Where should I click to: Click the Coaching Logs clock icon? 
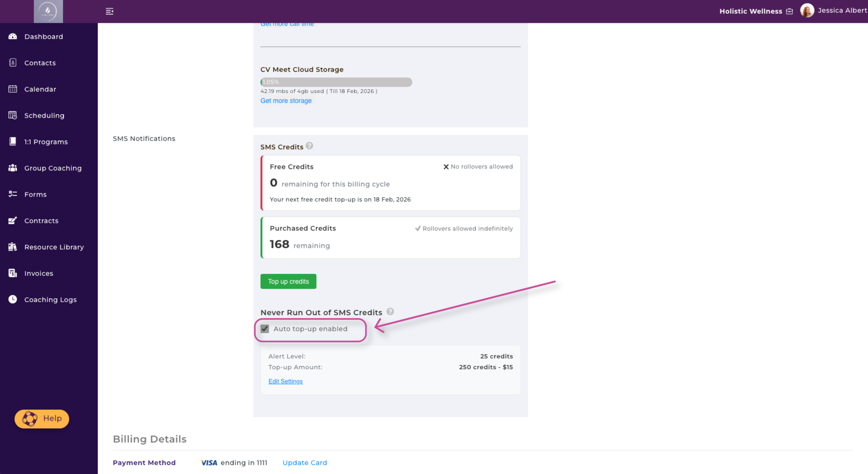[12, 299]
